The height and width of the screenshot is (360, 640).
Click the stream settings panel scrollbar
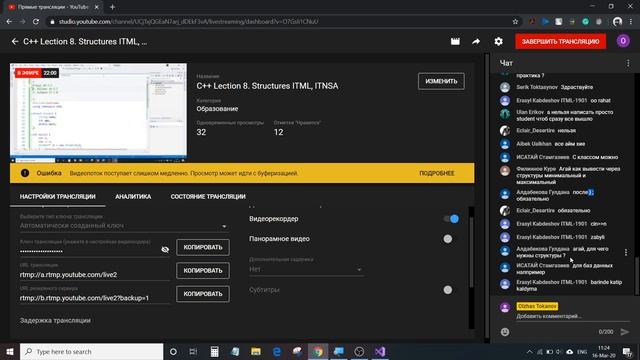coord(471,252)
